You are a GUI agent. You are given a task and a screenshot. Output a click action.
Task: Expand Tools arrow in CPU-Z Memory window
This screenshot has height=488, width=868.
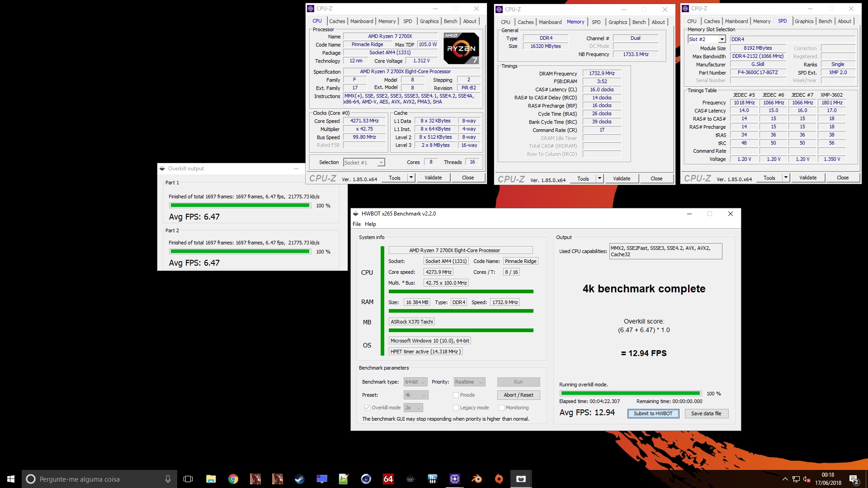tap(599, 178)
